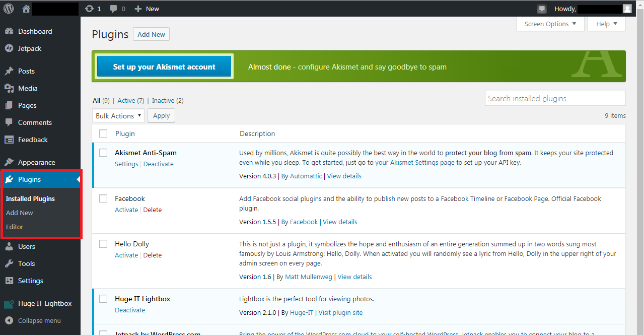View details for Hello Dolly
The image size is (644, 335).
355,277
